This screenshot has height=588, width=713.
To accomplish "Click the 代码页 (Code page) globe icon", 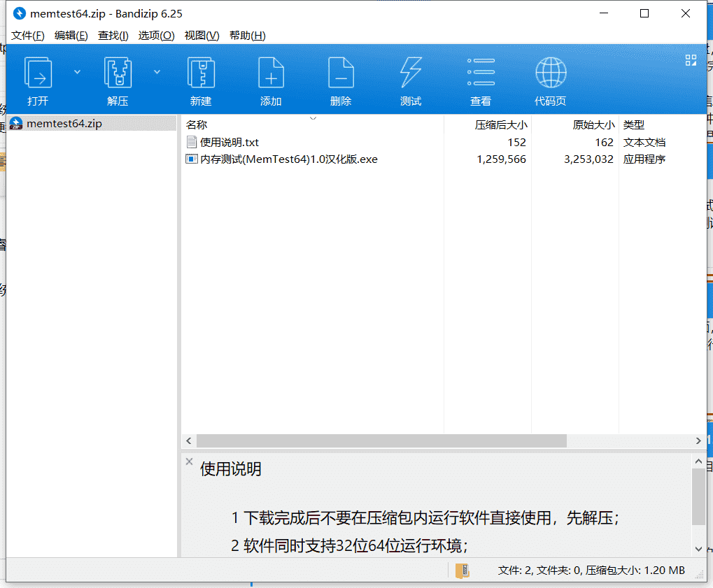I will pos(551,72).
